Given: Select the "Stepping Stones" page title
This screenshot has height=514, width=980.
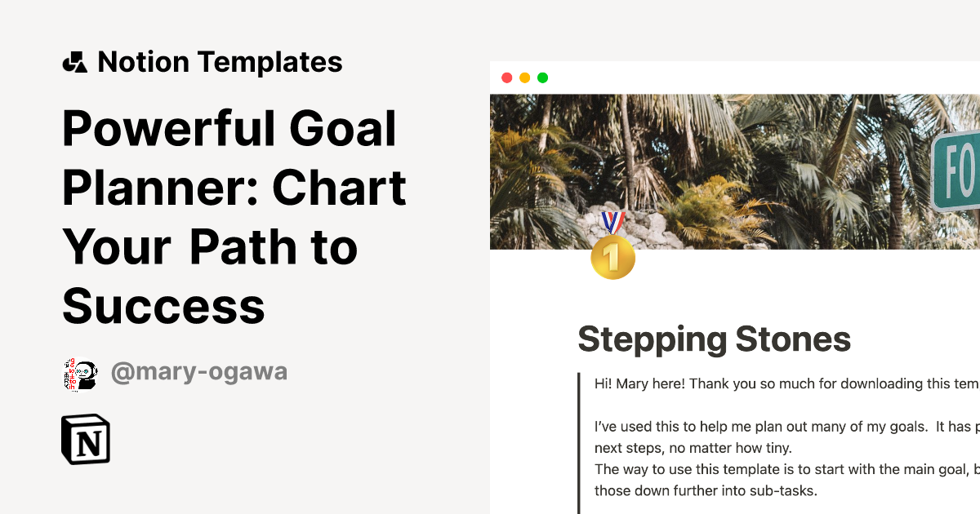Looking at the screenshot, I should click(715, 339).
